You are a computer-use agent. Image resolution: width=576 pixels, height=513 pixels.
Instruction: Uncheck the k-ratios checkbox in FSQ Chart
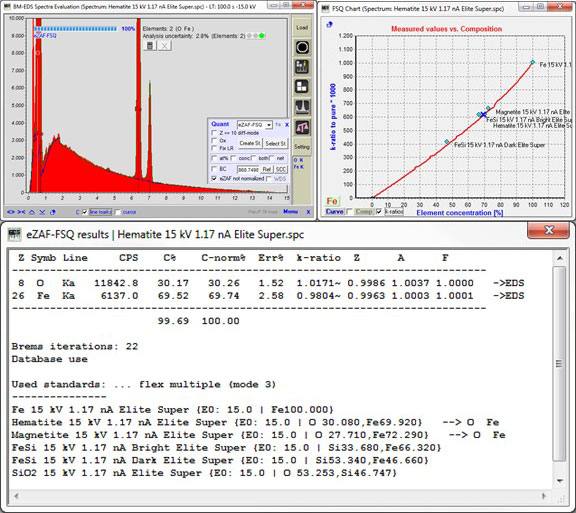[379, 212]
